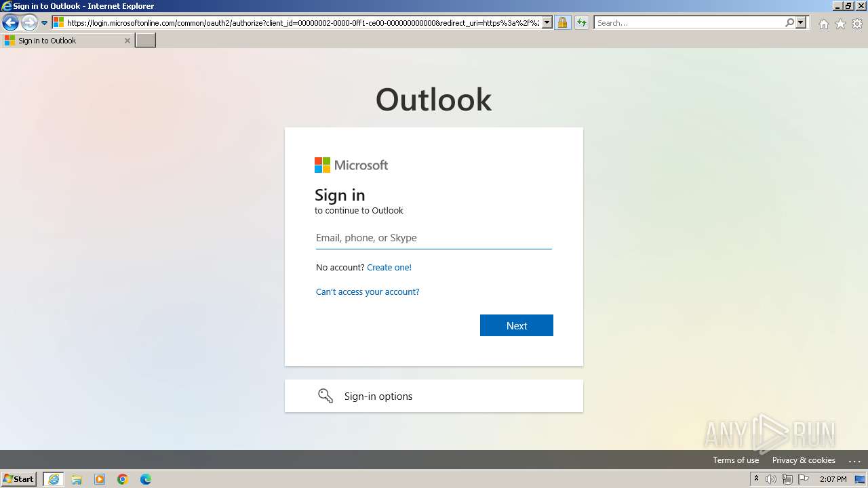Open the Favorites star icon

pos(840,24)
